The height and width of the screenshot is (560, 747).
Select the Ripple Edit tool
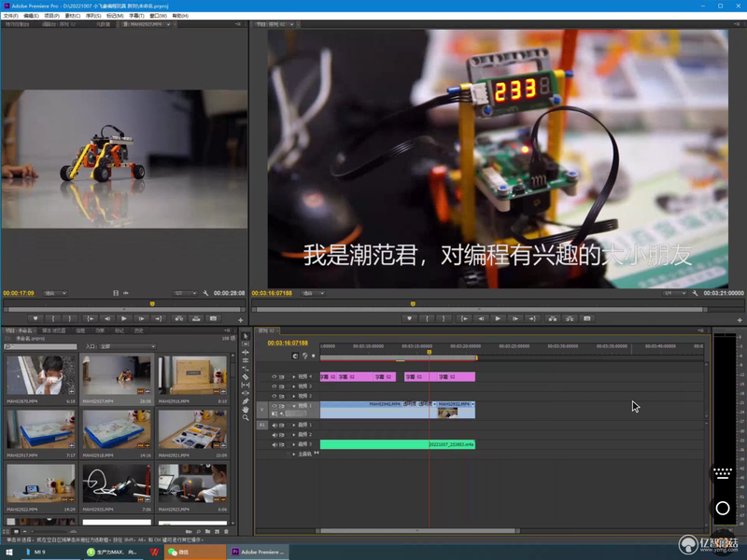point(246,353)
